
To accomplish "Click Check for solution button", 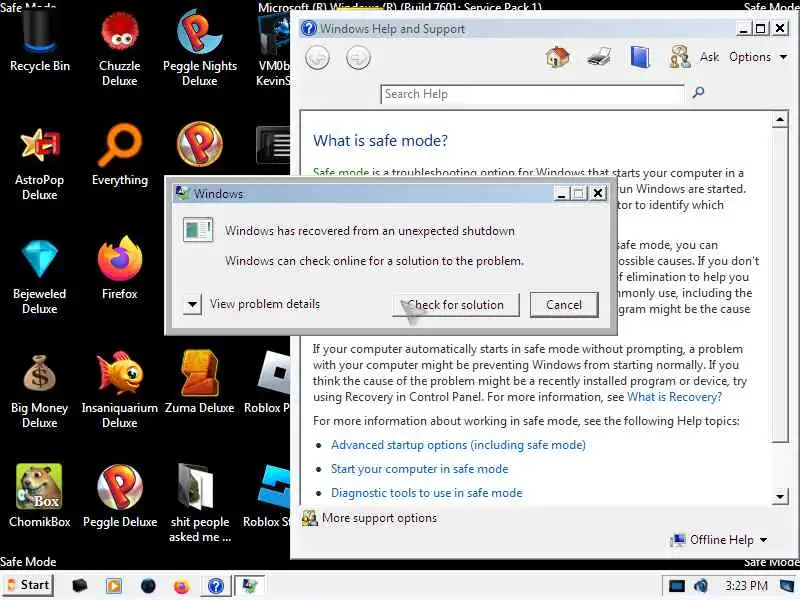I will tap(456, 305).
